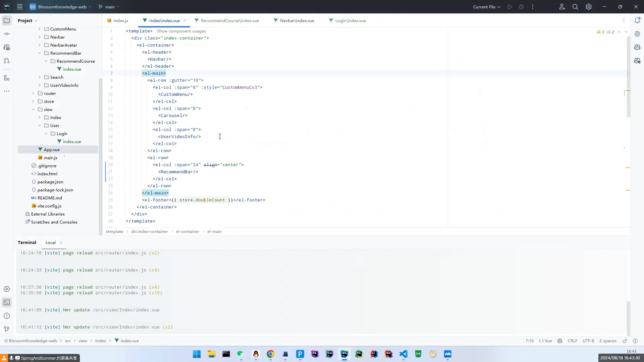The image size is (644, 362).
Task: Change 2 spaces indent setting
Action: (608, 341)
